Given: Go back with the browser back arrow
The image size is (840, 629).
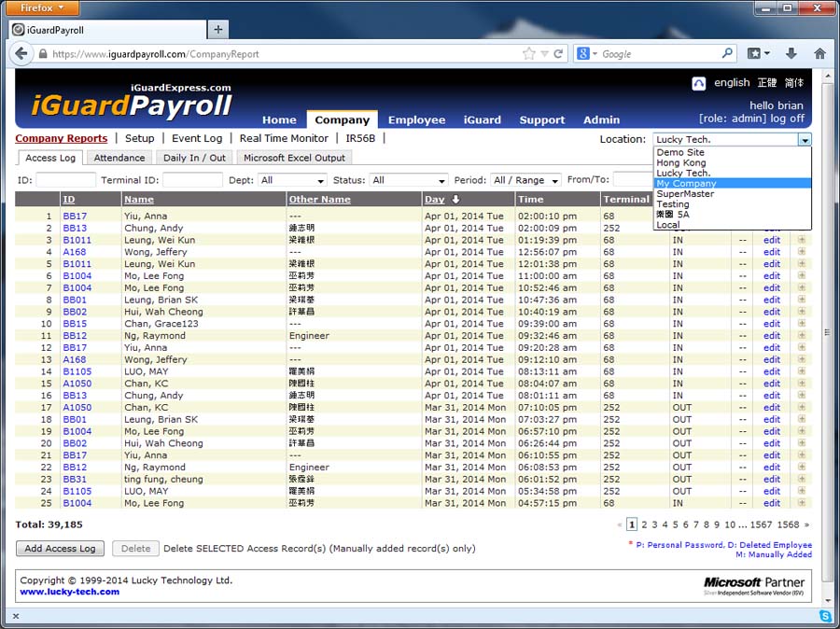Looking at the screenshot, I should [21, 53].
